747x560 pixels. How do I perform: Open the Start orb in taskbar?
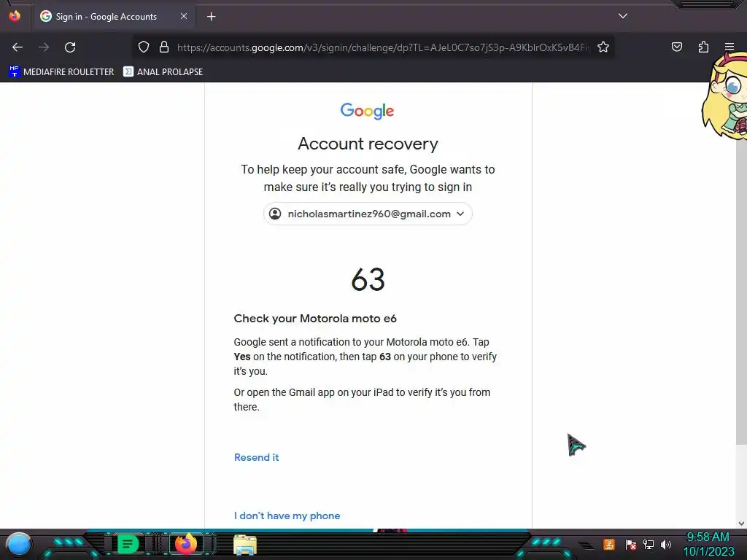coord(19,544)
